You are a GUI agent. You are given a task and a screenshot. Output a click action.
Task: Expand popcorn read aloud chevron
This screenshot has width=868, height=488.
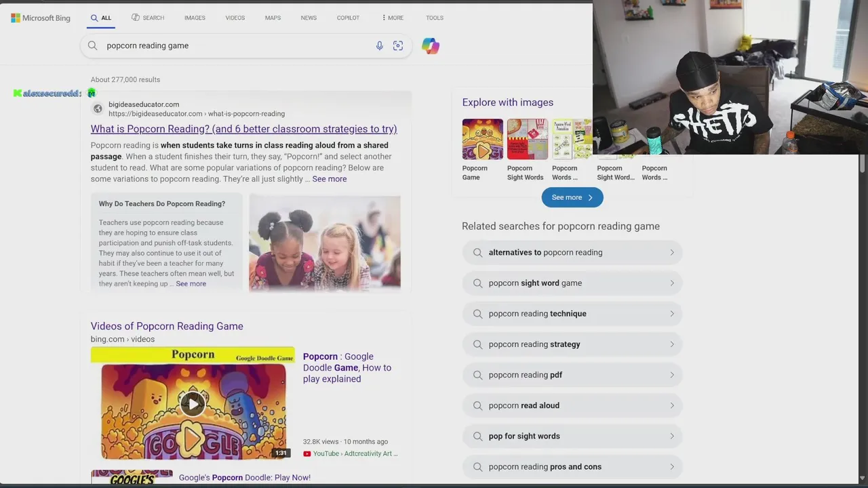(672, 405)
